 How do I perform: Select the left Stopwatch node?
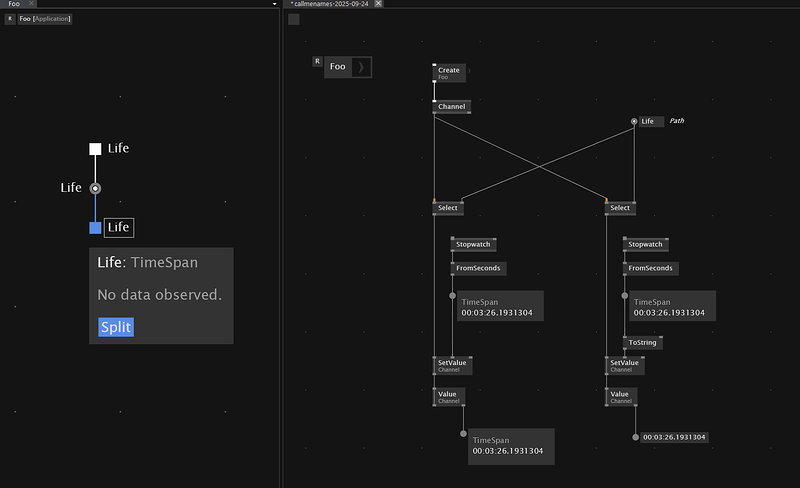[x=474, y=244]
